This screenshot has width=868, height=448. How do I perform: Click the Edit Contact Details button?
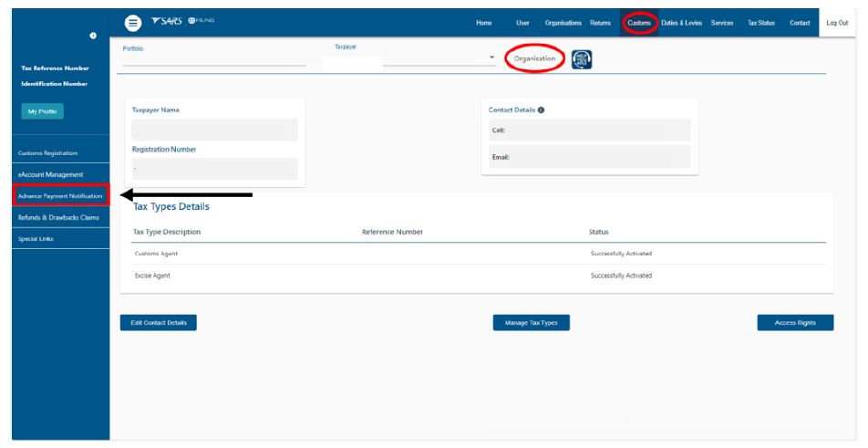pos(159,323)
